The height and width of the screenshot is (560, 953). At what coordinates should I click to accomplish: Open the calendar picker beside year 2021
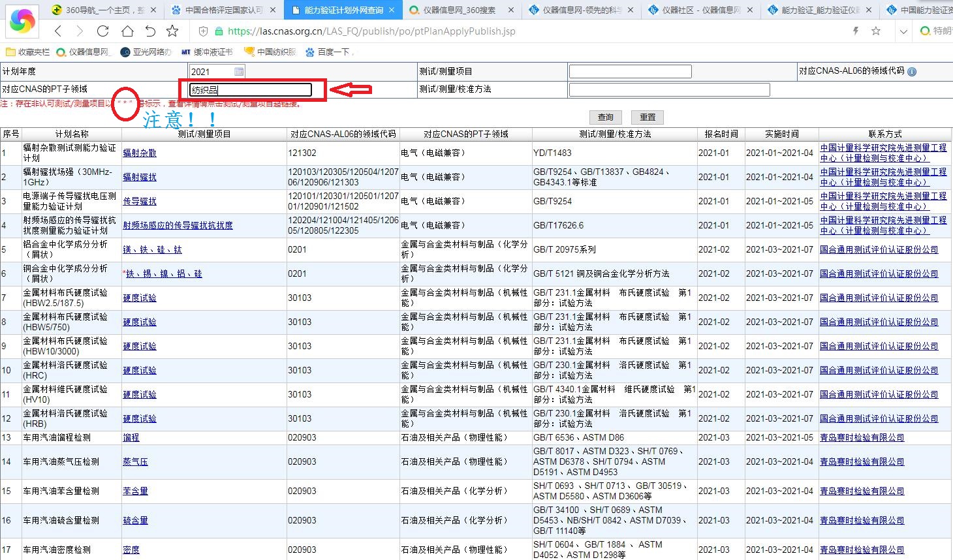[x=239, y=71]
